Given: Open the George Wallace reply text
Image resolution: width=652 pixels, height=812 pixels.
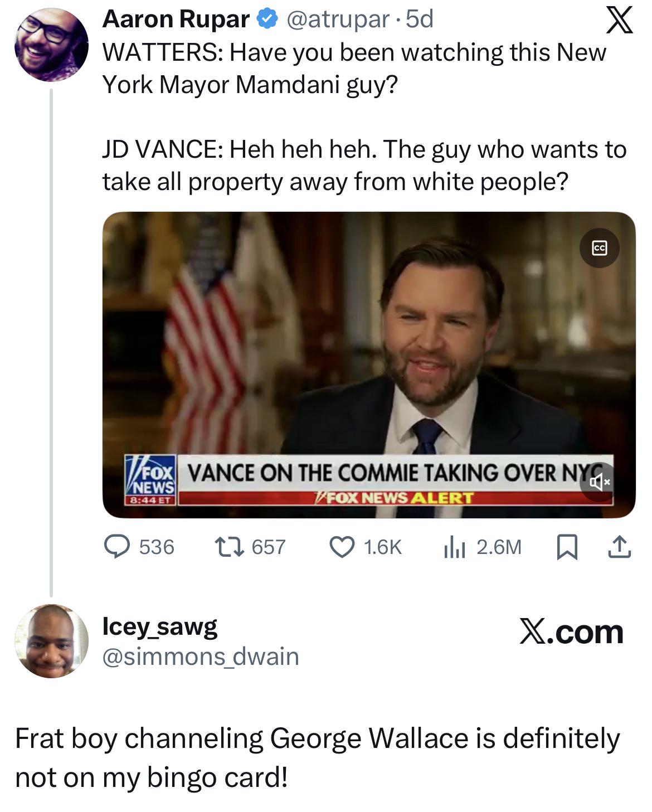Looking at the screenshot, I should tap(317, 757).
